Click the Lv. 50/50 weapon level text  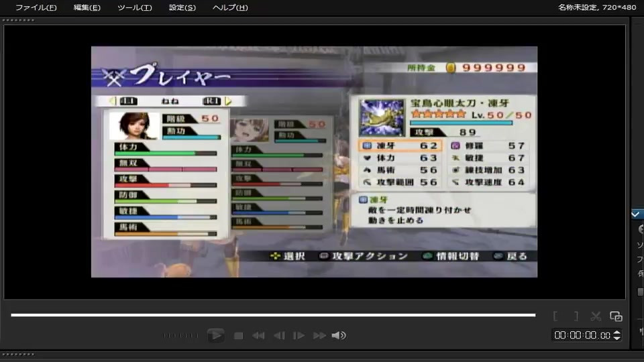[502, 115]
